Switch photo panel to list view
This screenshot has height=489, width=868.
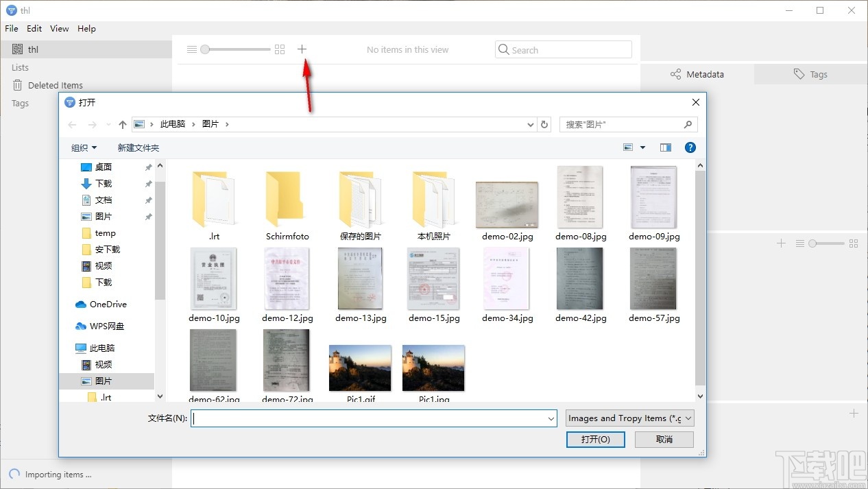tap(799, 243)
